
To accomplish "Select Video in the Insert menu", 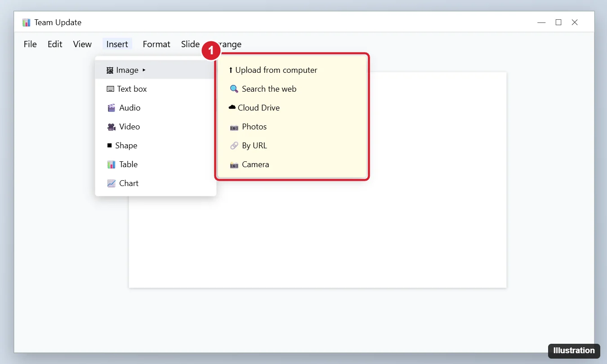I will 156,127.
